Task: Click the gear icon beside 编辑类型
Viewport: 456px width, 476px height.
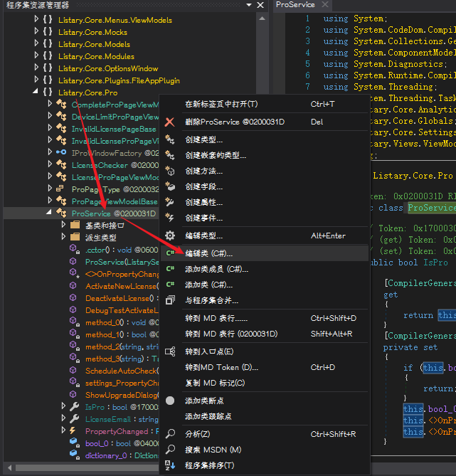Action: (x=170, y=236)
